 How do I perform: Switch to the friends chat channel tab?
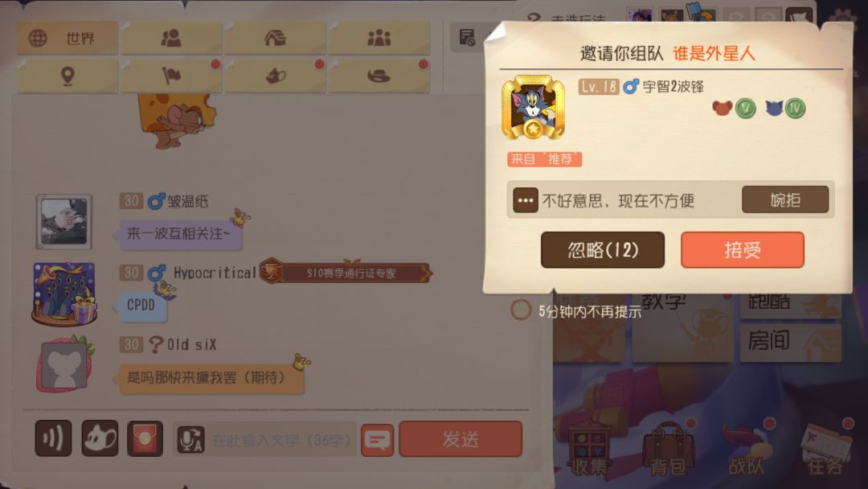click(171, 39)
